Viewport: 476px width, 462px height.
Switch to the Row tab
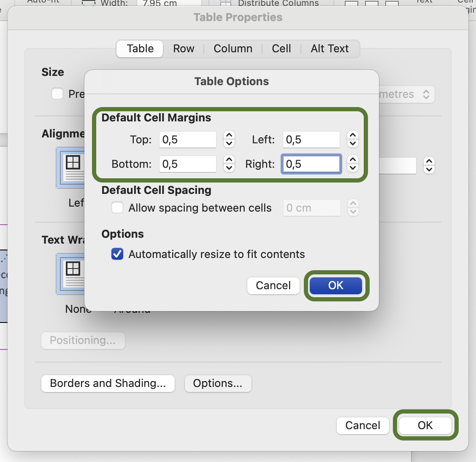(184, 48)
